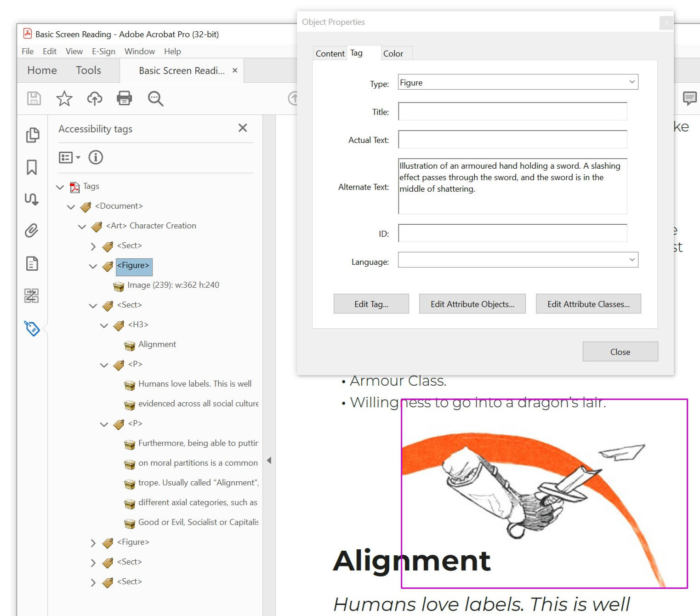
Task: Open the E-Sign menu
Action: 103,51
